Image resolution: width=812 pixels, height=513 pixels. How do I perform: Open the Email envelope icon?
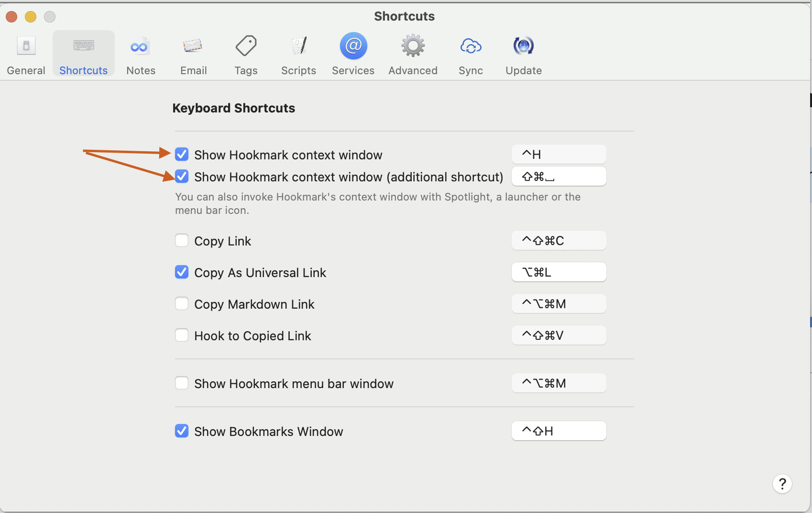coord(193,46)
